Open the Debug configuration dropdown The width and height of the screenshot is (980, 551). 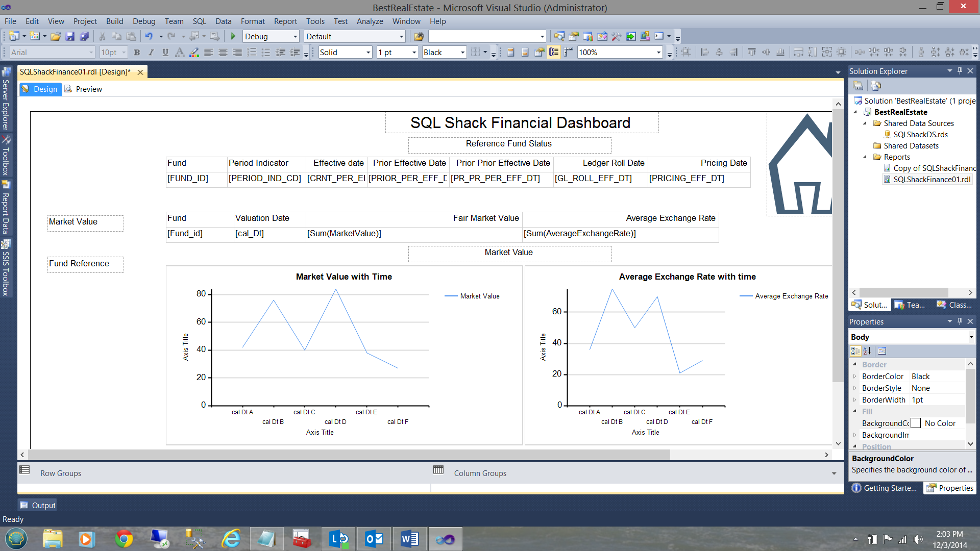coord(295,37)
